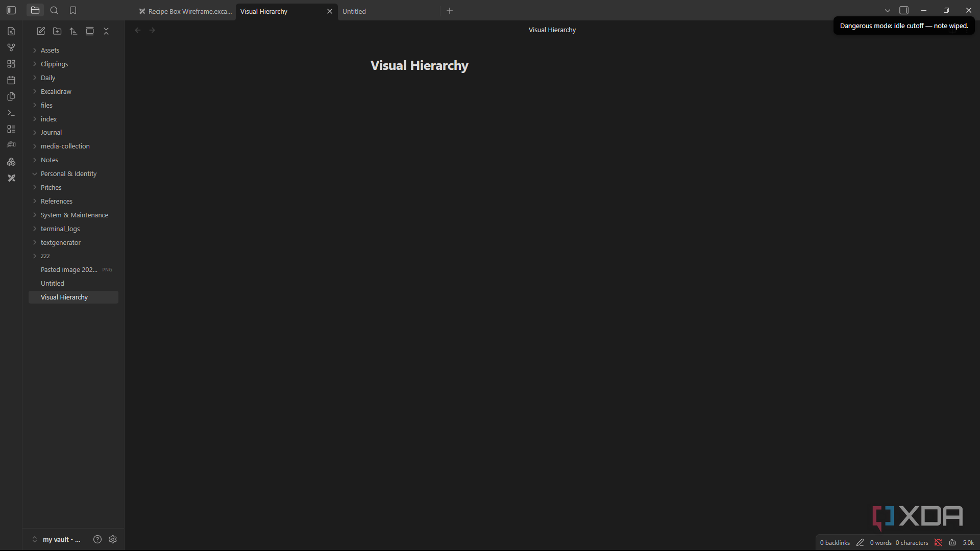Collapse all folders in the file explorer
Image resolution: width=980 pixels, height=551 pixels.
pos(106,31)
